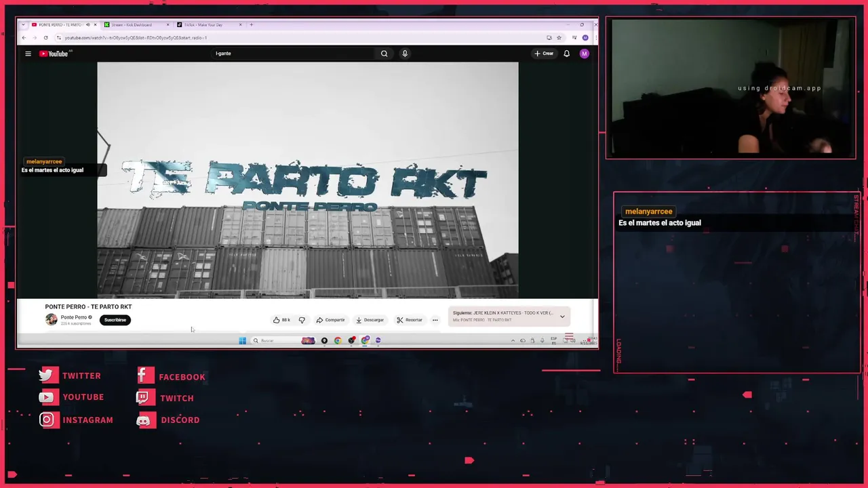The height and width of the screenshot is (488, 868).
Task: Open the Chrome profile avatar in the toolbar
Action: tap(585, 38)
